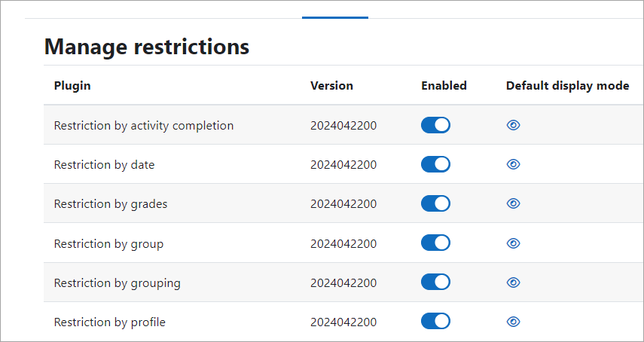Turn off Restriction by grades switch

click(435, 203)
